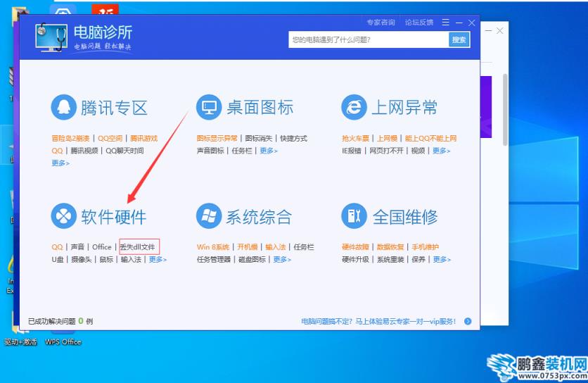
Task: Click the 桌面图标 monitor icon
Action: (x=209, y=108)
